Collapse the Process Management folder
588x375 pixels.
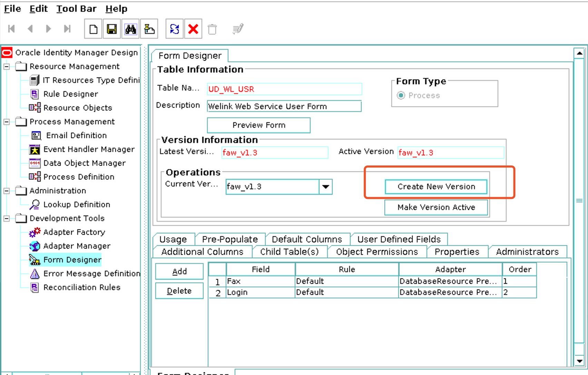coord(7,122)
